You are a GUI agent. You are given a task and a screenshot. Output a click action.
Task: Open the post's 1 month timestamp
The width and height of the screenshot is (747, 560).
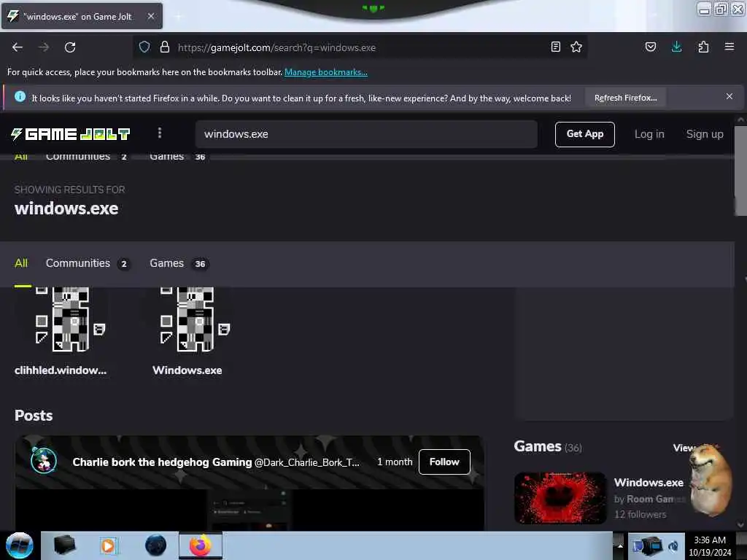[395, 462]
